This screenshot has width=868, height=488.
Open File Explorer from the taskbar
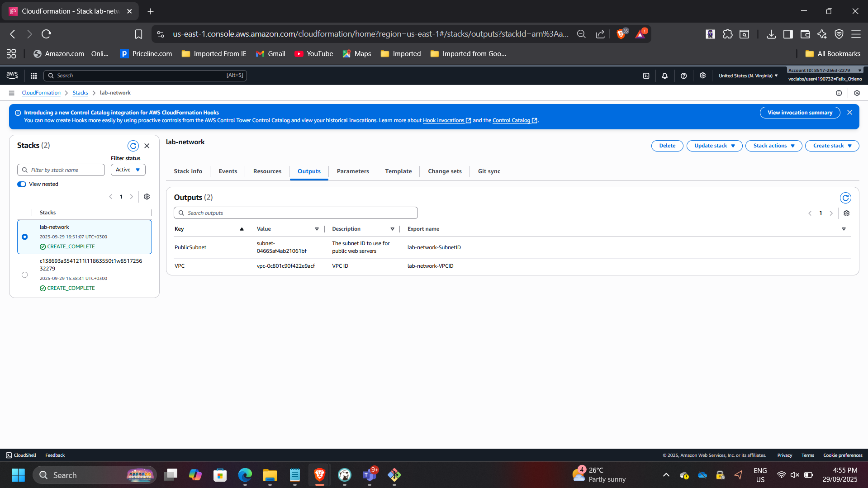[270, 475]
